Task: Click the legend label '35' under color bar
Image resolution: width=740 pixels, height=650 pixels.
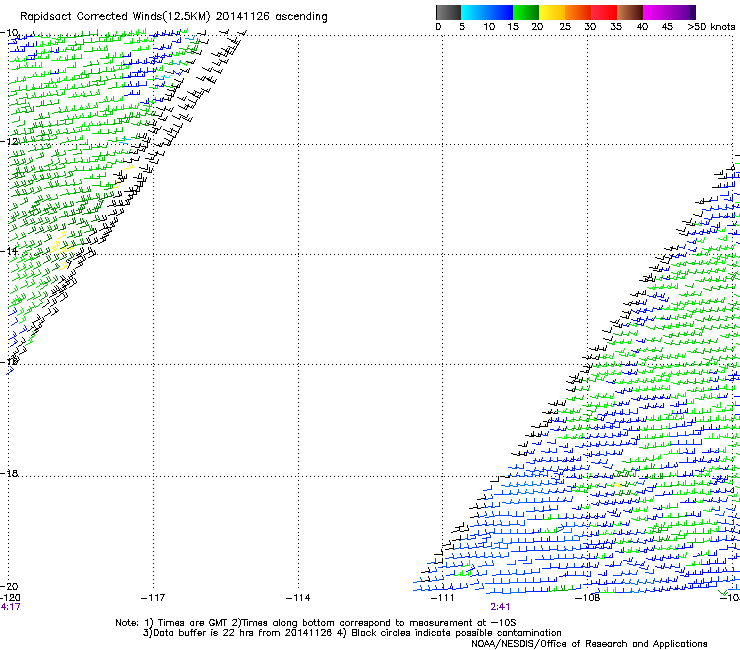Action: [616, 27]
